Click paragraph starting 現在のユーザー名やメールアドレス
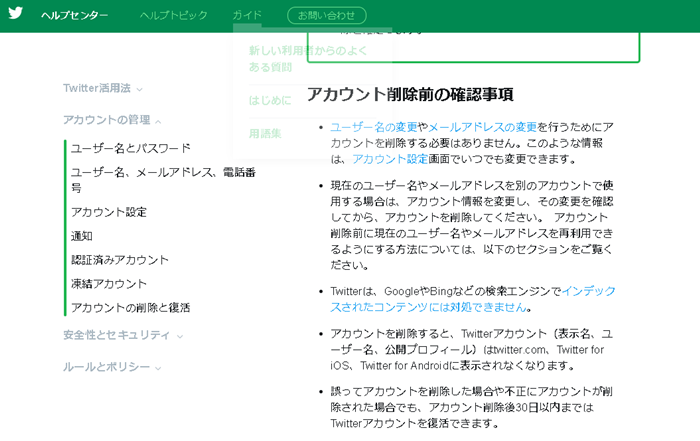The width and height of the screenshot is (700, 441). point(472,225)
